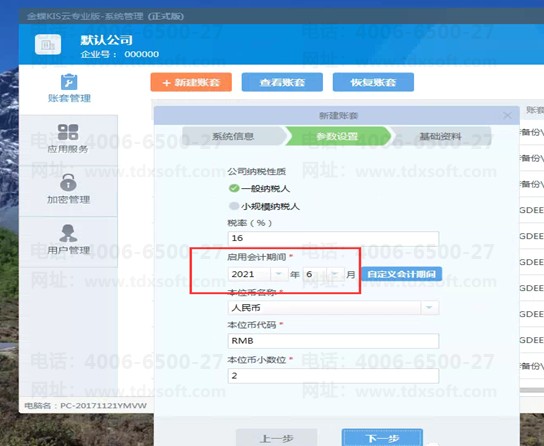Open the 用户管理 person icon
The height and width of the screenshot is (446, 544).
pos(68,233)
